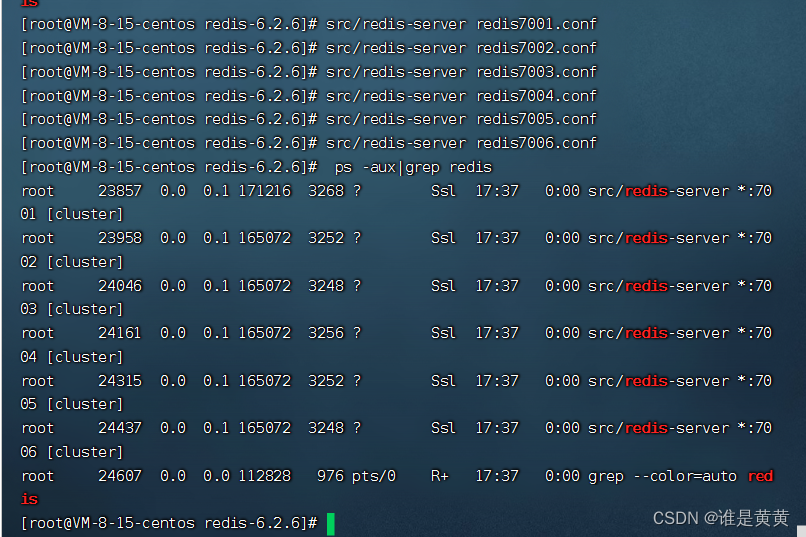Click process ID 24437
Screen dimensions: 806x537
click(x=120, y=428)
